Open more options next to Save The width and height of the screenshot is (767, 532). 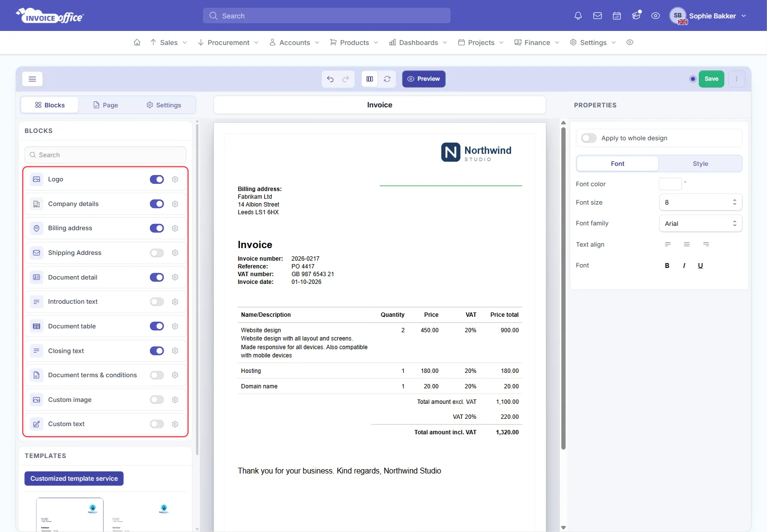(x=737, y=79)
